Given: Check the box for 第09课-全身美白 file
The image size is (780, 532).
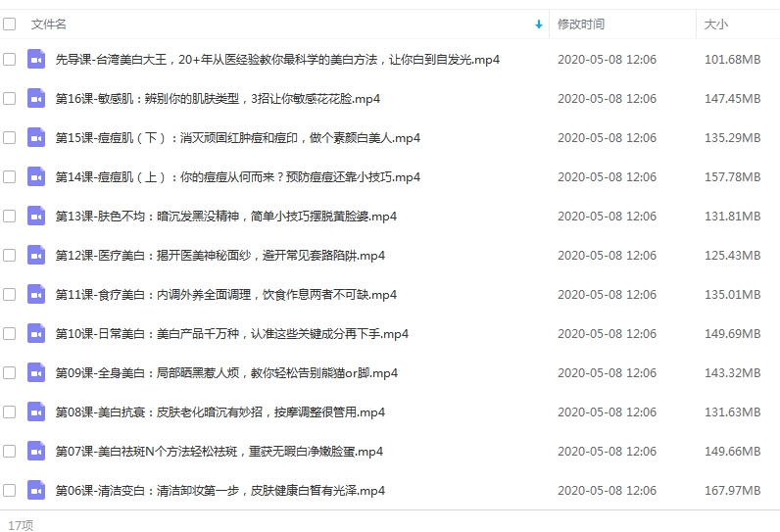Looking at the screenshot, I should (10, 373).
